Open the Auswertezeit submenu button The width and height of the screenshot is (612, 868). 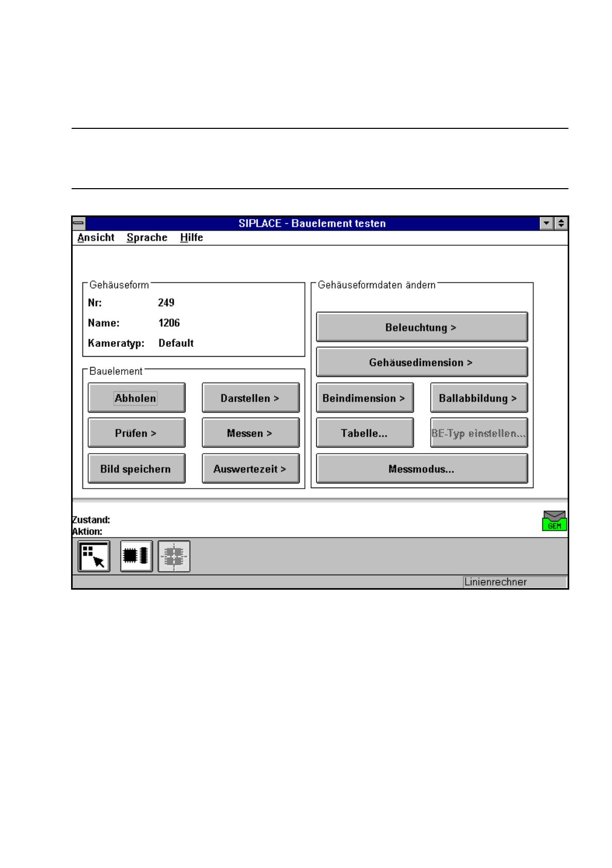(x=250, y=469)
